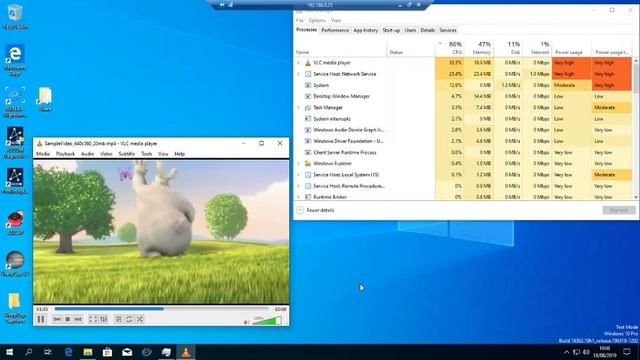
Task: Select Windows Driver Foundation row
Action: click(463, 141)
